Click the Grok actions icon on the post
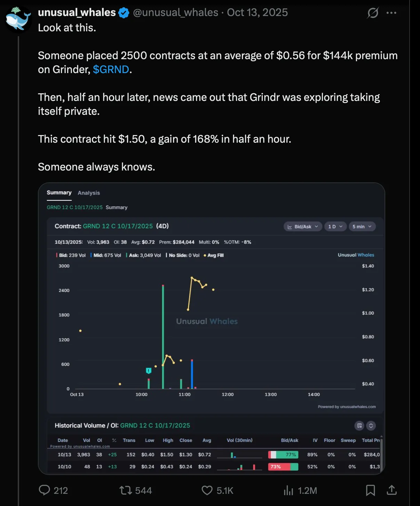Image resolution: width=420 pixels, height=506 pixels. tap(372, 13)
